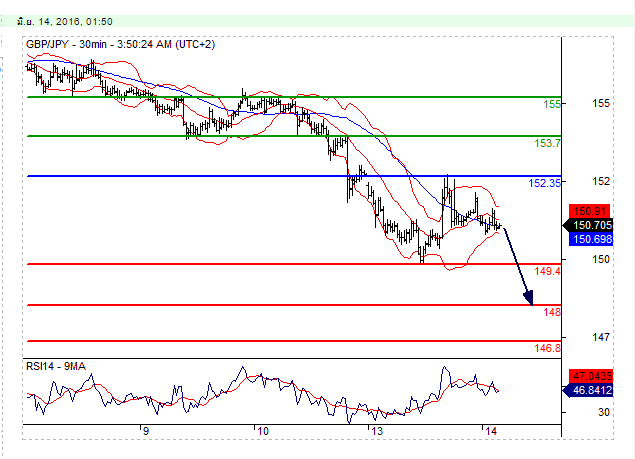635x459 pixels.
Task: Click the price axis value 152
Action: pyautogui.click(x=601, y=181)
